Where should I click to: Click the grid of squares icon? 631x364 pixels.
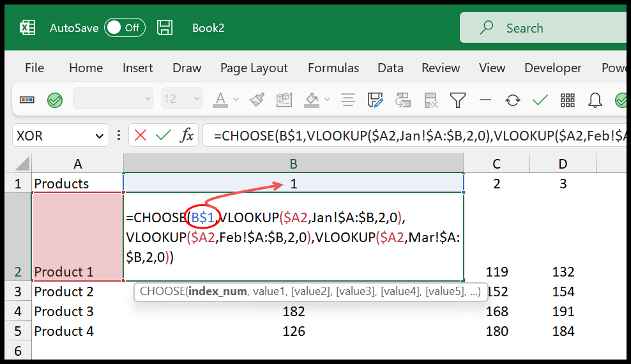click(567, 100)
